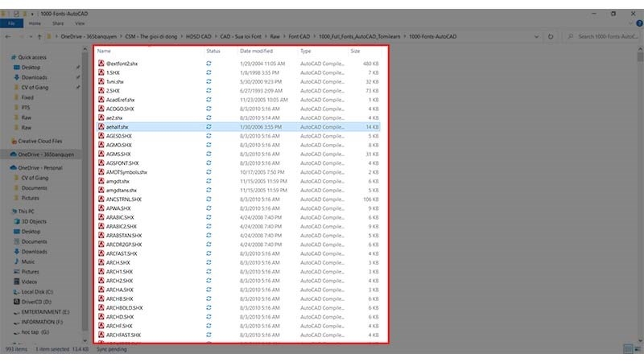This screenshot has height=362, width=644.
Task: Switch to large thumbnails view button
Action: (638, 349)
